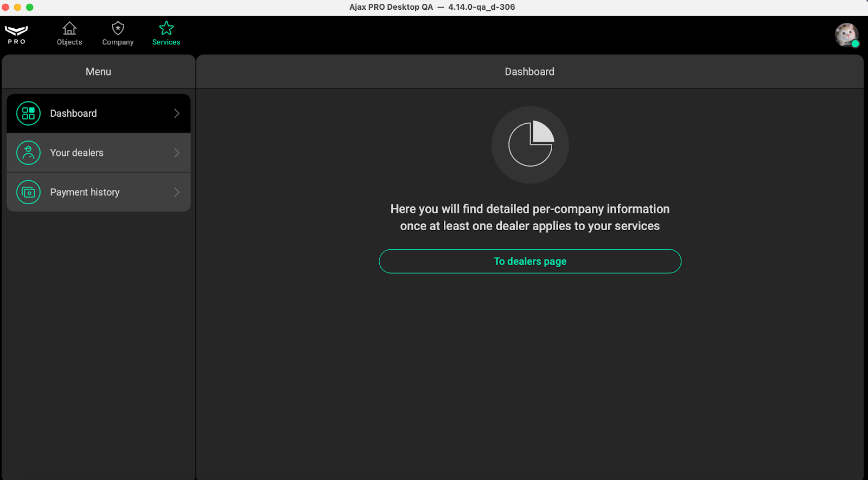This screenshot has width=868, height=480.
Task: Click the Dashboard grid icon in menu
Action: [29, 113]
